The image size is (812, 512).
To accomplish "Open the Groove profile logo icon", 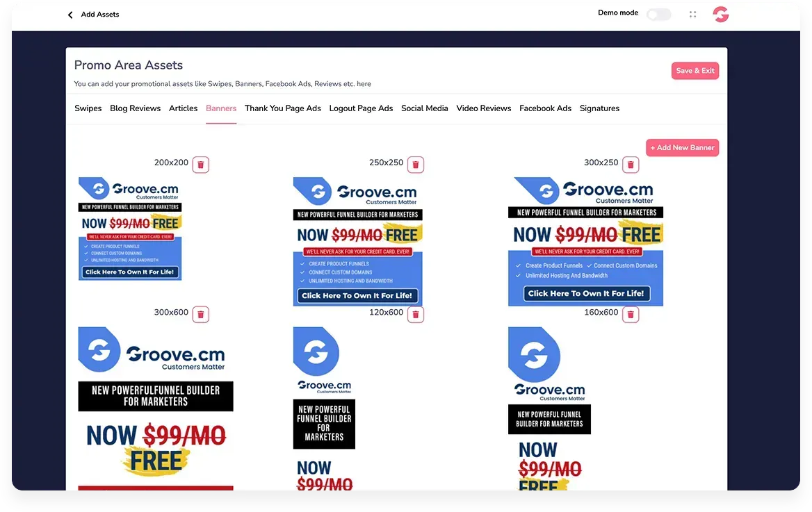I will point(720,14).
